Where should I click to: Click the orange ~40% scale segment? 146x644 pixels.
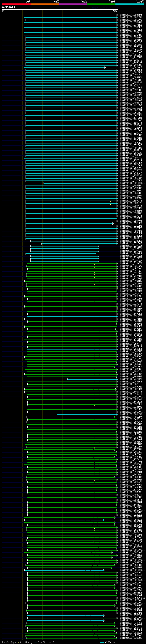45,4
